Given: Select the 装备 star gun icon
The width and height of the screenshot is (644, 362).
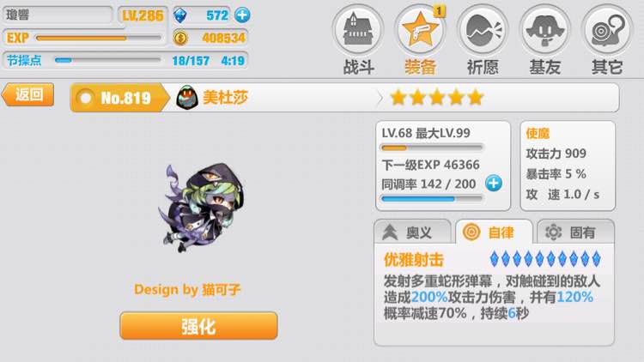Looking at the screenshot, I should pos(420,29).
